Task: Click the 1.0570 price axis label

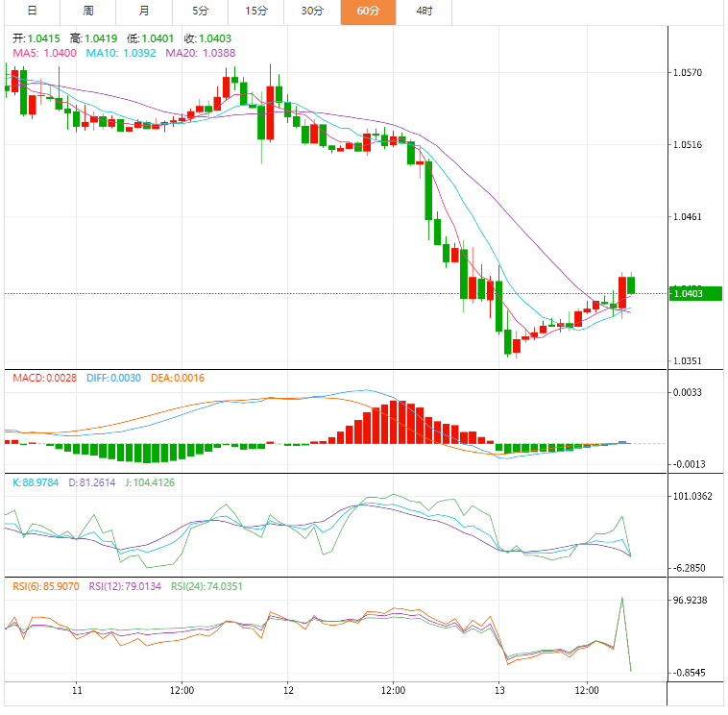Action: point(688,73)
